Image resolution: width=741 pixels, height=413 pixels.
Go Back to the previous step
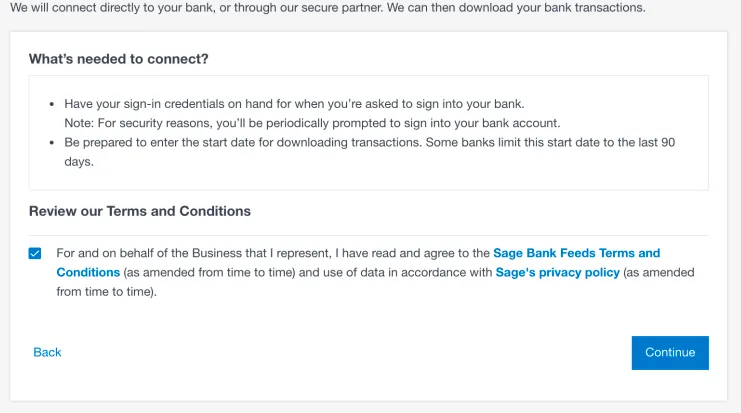(47, 353)
